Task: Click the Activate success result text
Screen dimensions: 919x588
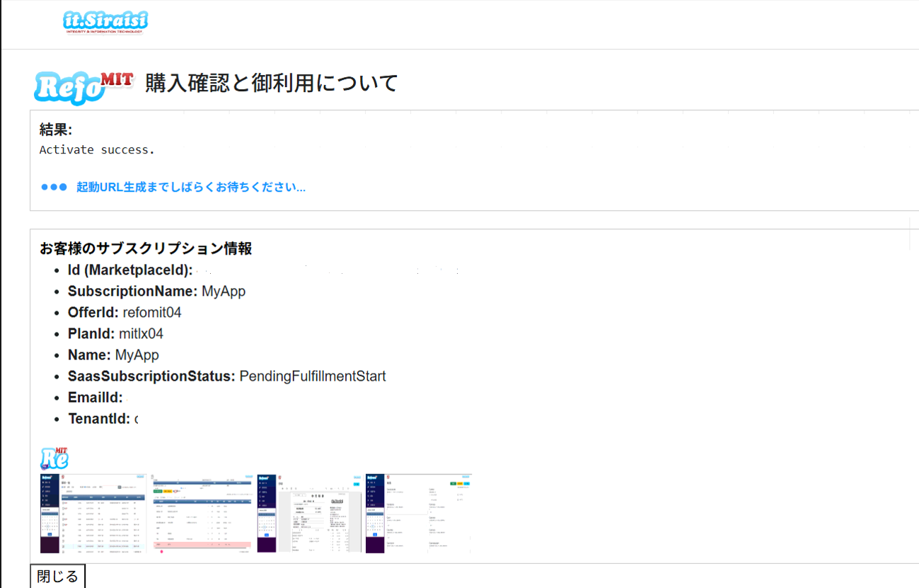Action: (97, 150)
